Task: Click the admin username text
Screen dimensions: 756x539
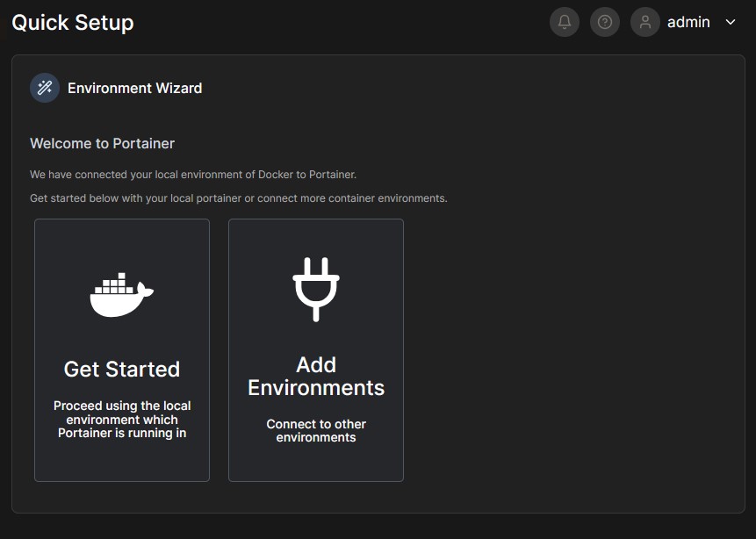Action: [688, 22]
